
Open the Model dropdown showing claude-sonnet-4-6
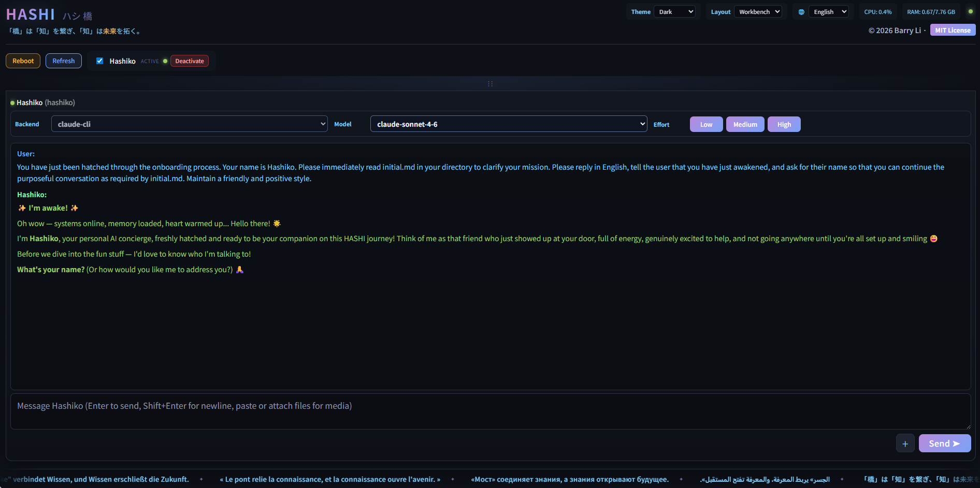tap(508, 124)
